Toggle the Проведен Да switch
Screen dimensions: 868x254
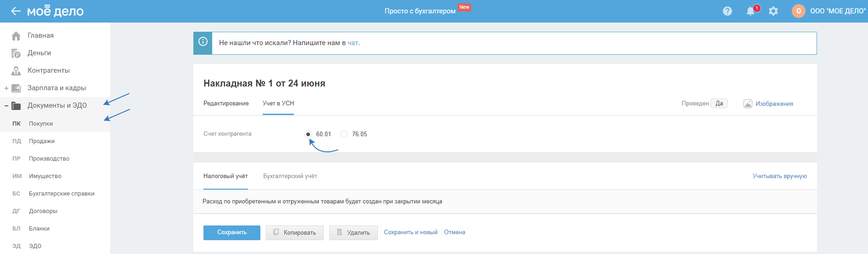719,104
